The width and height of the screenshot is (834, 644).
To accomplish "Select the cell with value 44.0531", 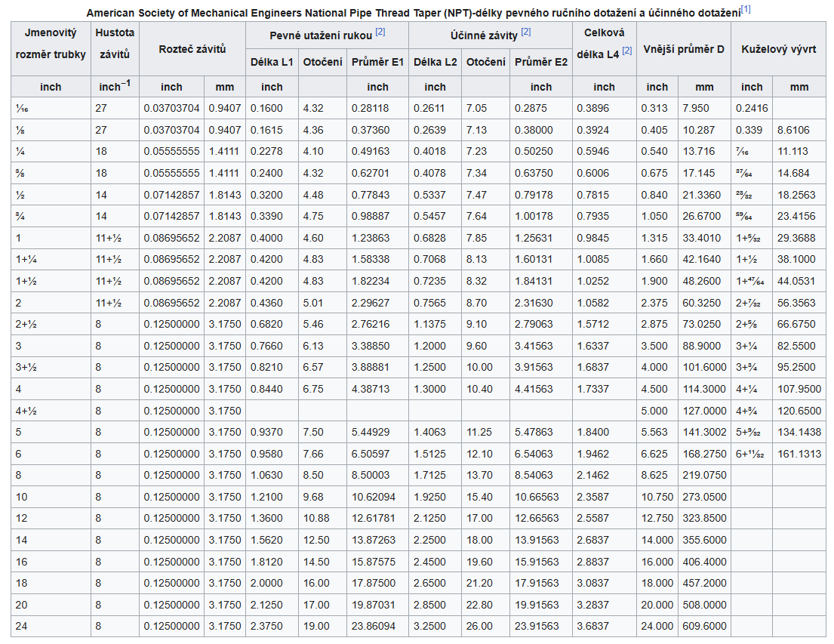I will click(799, 281).
